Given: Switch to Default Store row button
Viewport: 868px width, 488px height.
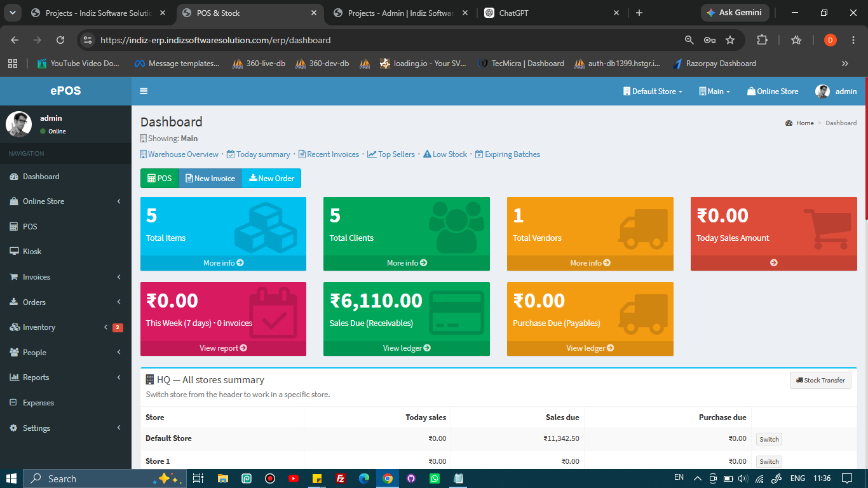Looking at the screenshot, I should pyautogui.click(x=769, y=439).
